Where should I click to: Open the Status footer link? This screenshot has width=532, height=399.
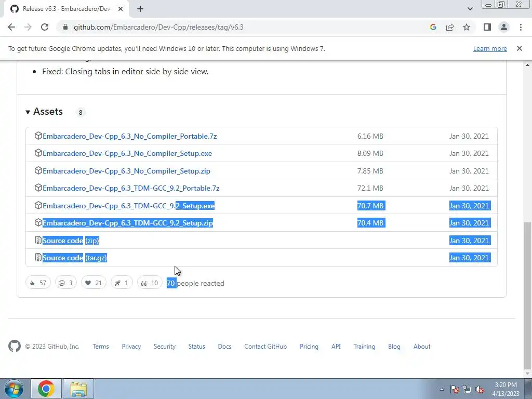pyautogui.click(x=197, y=347)
